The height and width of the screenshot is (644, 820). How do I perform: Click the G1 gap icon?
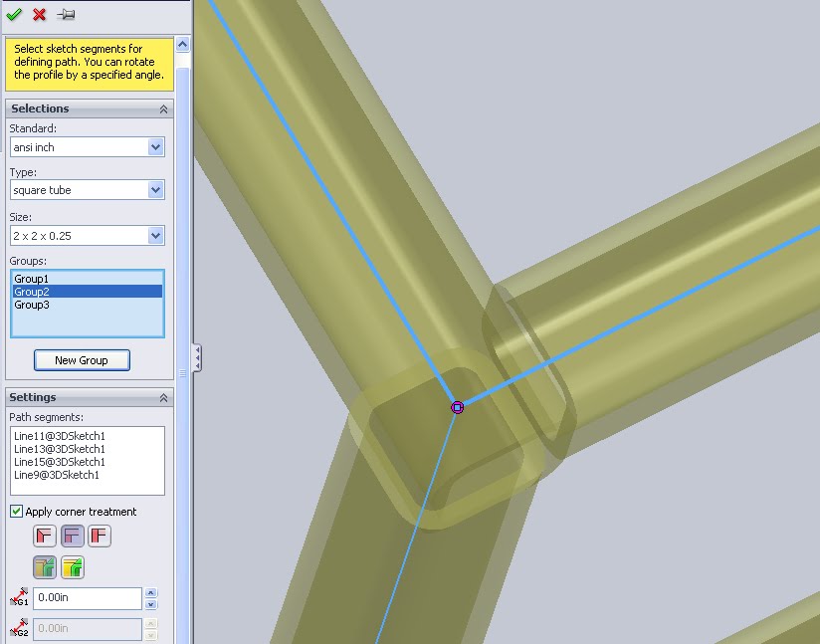click(x=19, y=597)
